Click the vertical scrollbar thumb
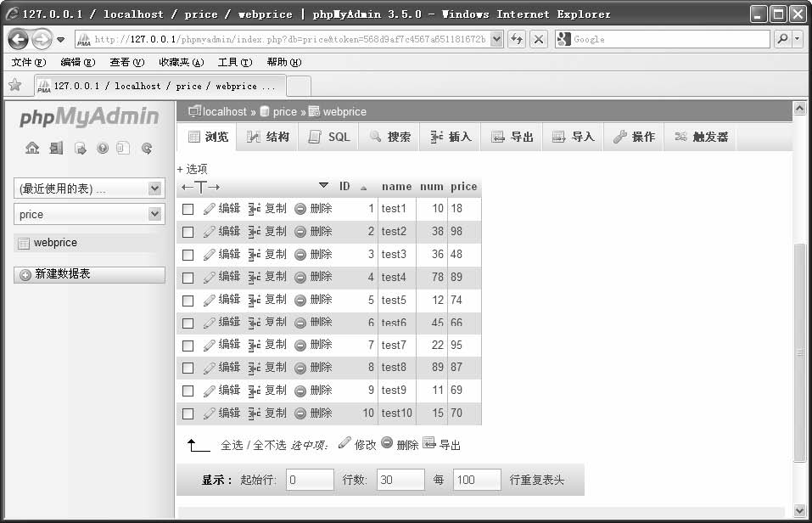Viewport: 812px width, 523px height. pyautogui.click(x=799, y=352)
